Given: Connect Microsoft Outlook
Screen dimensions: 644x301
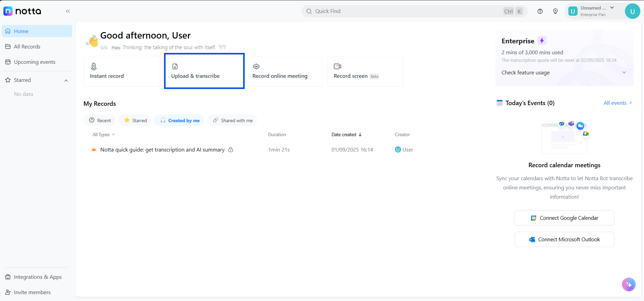Looking at the screenshot, I should 564,239.
